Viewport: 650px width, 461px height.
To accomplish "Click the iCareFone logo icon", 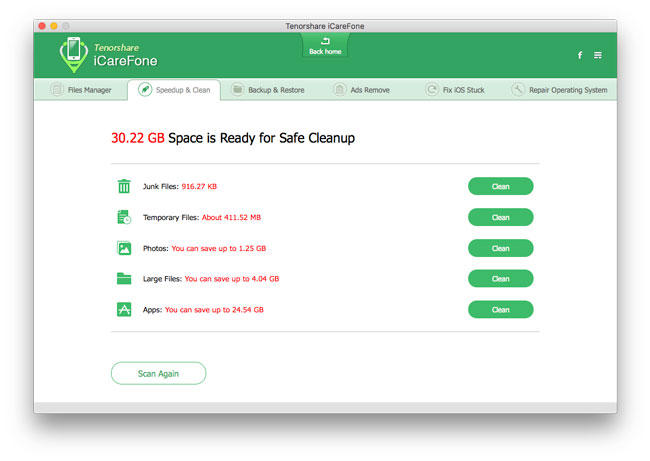I will tap(71, 55).
